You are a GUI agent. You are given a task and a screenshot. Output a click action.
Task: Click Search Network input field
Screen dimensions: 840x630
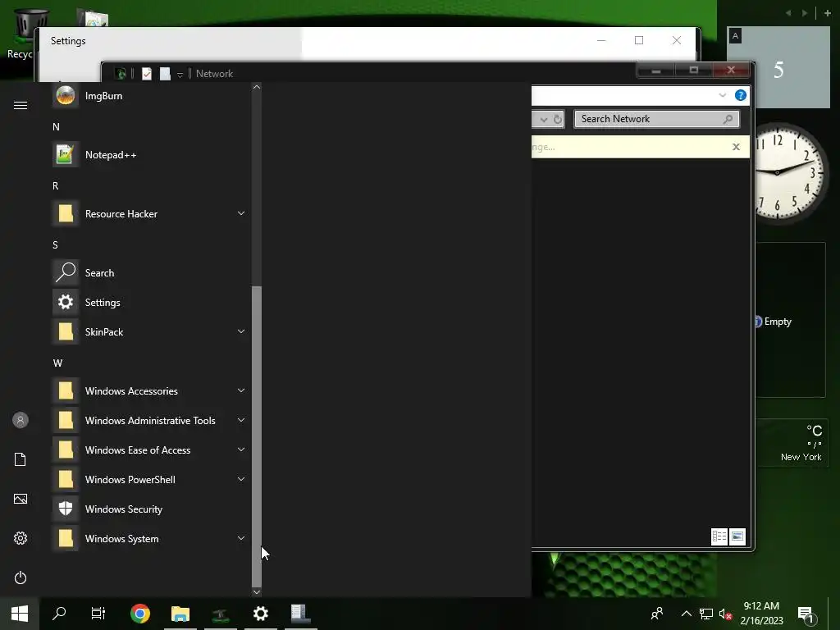(x=656, y=119)
